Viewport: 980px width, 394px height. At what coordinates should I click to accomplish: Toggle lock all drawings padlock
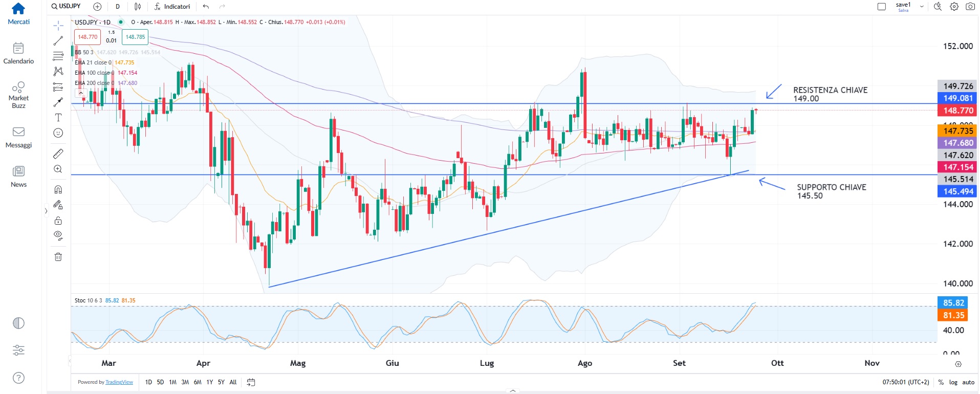coord(58,221)
